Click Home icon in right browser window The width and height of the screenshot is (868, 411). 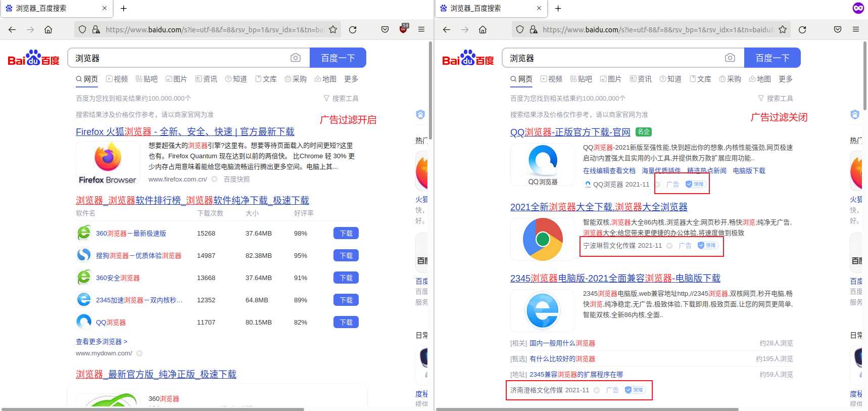(x=483, y=30)
